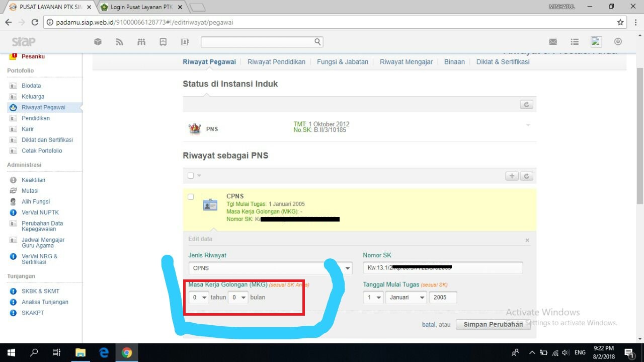Go back in browser history
This screenshot has width=644, height=362.
tap(9, 22)
